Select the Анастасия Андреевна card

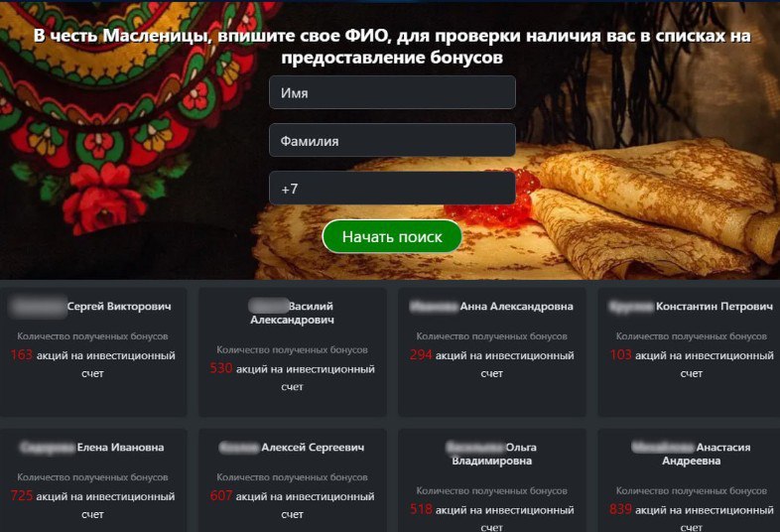click(691, 480)
